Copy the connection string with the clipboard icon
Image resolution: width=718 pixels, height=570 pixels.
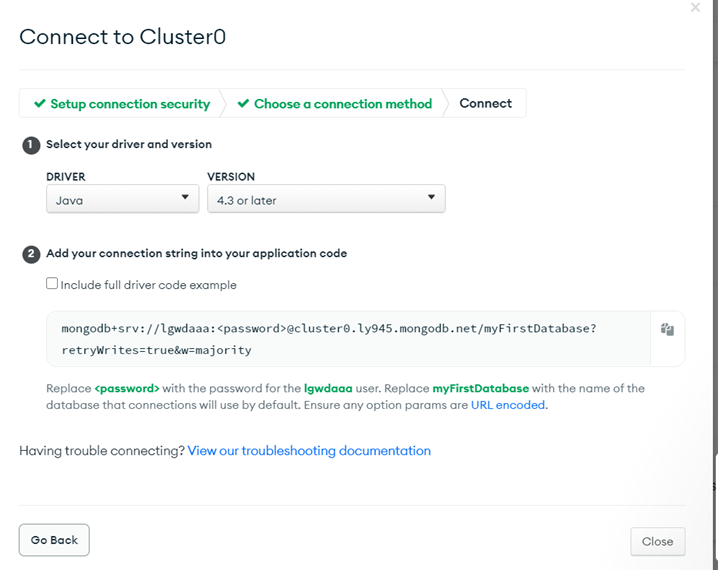[x=667, y=329]
